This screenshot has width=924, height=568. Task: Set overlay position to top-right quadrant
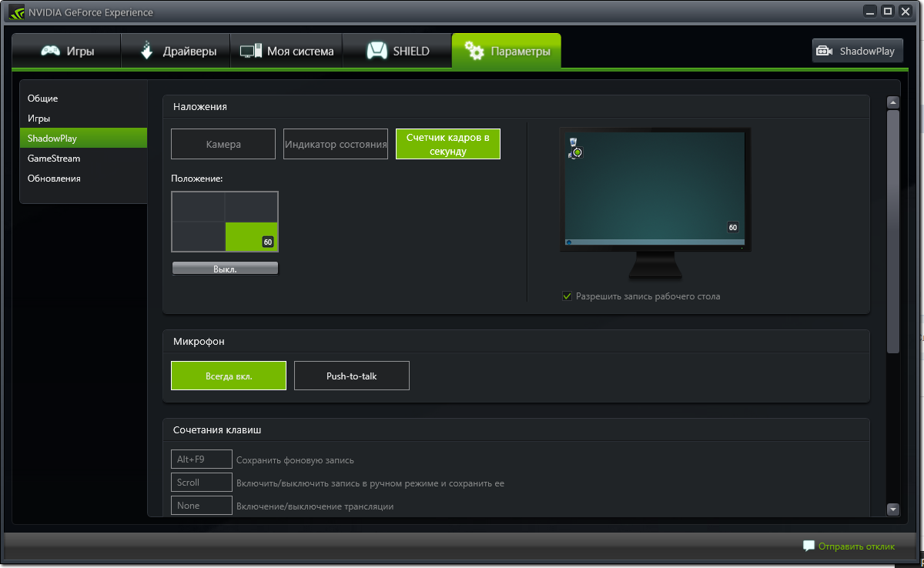click(x=251, y=207)
